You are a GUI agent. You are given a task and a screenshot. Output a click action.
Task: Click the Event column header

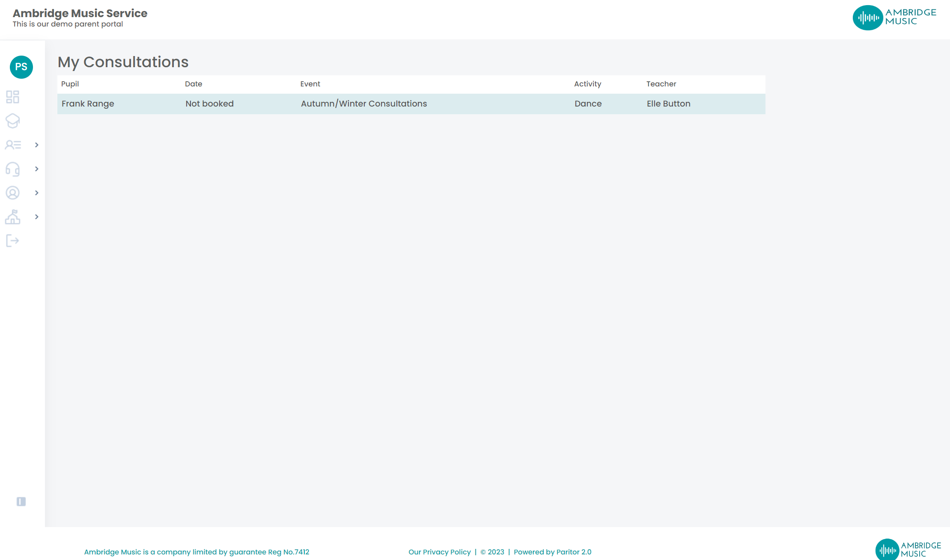[310, 84]
